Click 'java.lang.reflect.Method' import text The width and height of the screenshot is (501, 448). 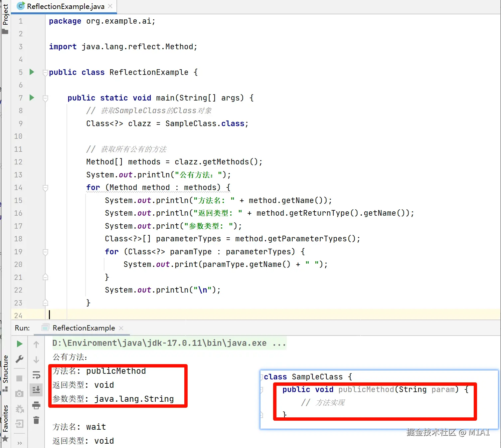[x=137, y=47]
